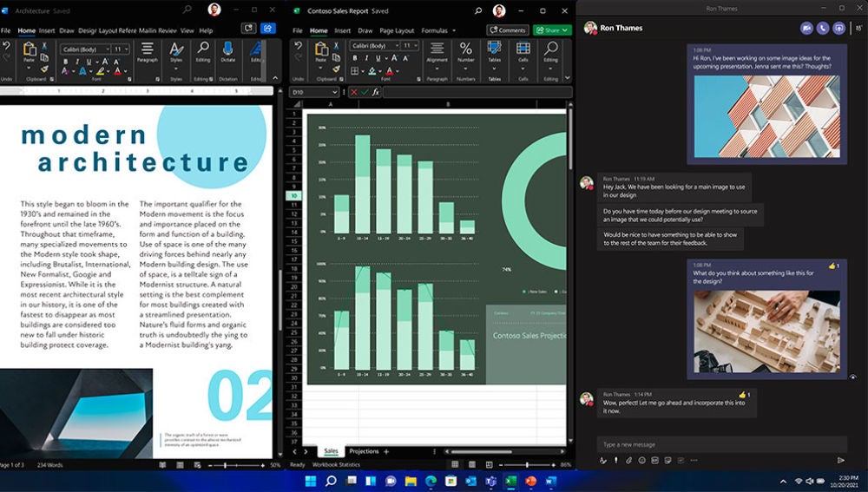The height and width of the screenshot is (492, 868).
Task: Toggle Underline in Word font group
Action: (x=89, y=62)
